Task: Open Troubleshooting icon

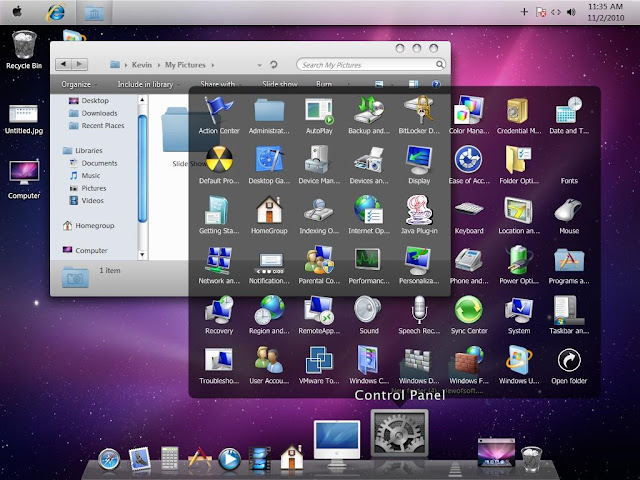Action: (219, 359)
